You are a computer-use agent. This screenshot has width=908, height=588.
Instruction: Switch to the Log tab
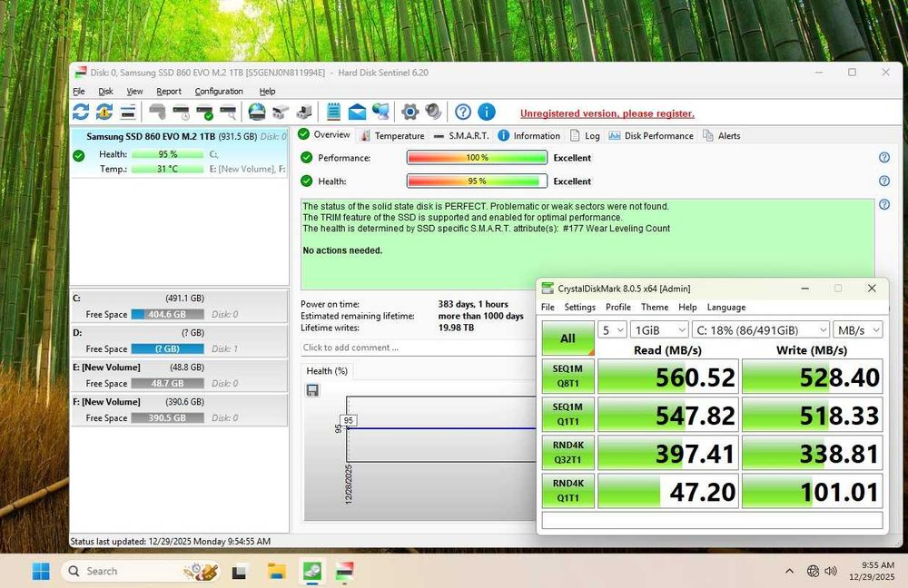tap(585, 135)
